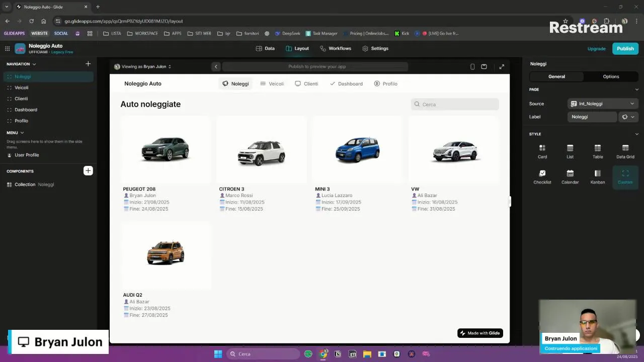
Task: Expand preview to fullscreen
Action: [x=502, y=66]
